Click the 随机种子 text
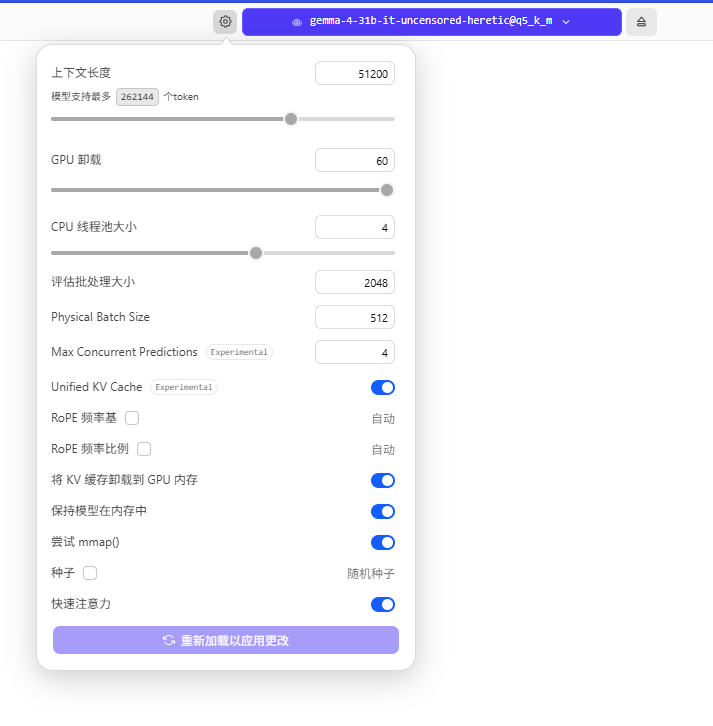 (371, 574)
